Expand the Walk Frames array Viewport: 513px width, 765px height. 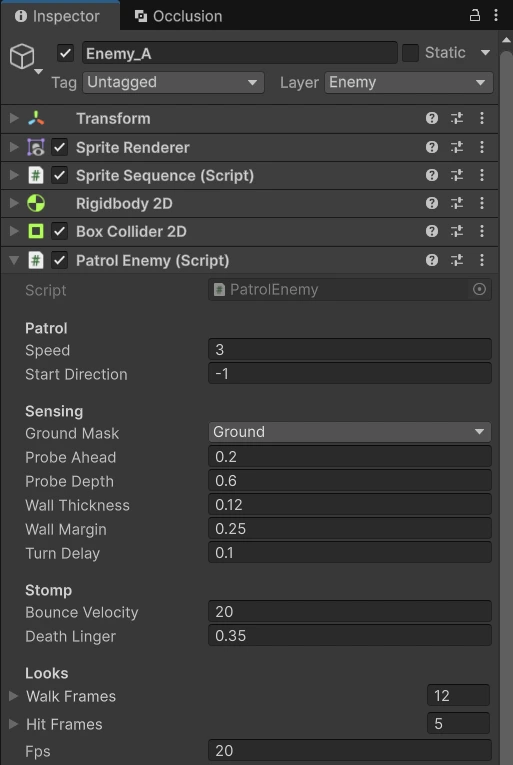(14, 696)
